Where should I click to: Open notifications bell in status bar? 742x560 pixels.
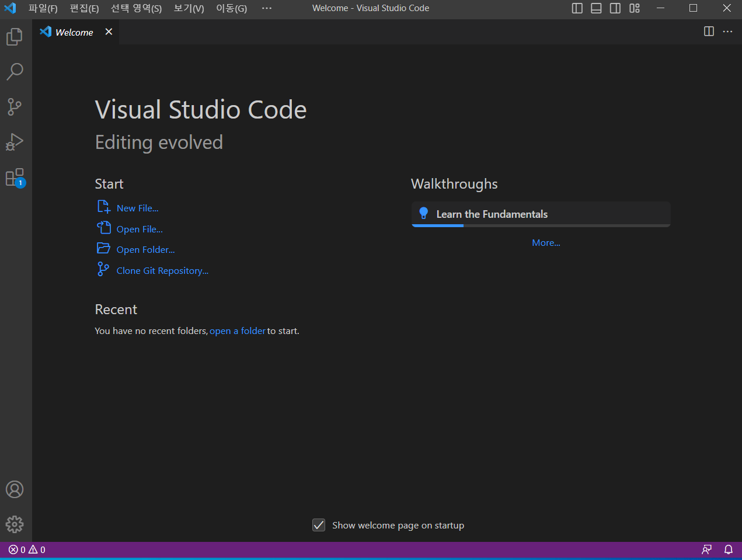tap(729, 549)
